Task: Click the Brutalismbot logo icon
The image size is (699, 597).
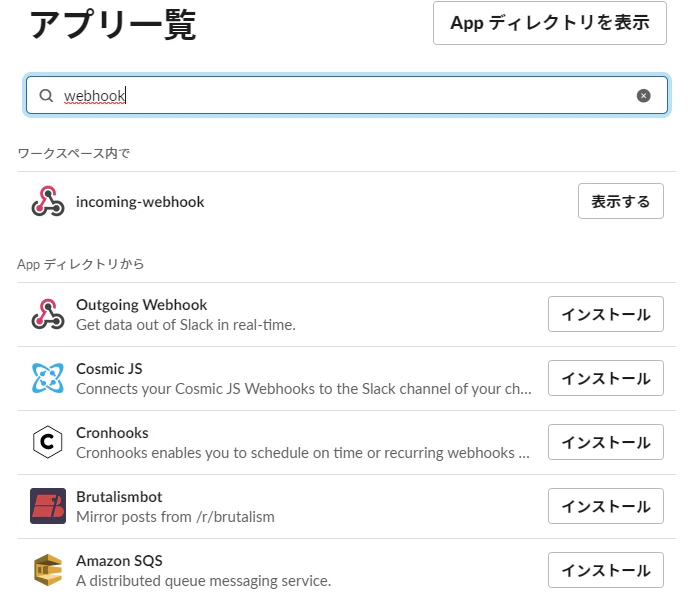Action: tap(48, 506)
